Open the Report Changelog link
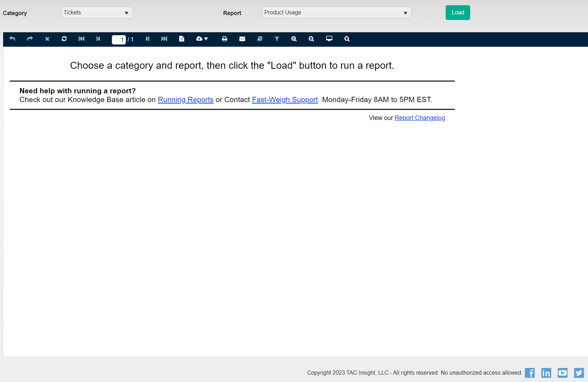588x382 pixels. (x=420, y=118)
